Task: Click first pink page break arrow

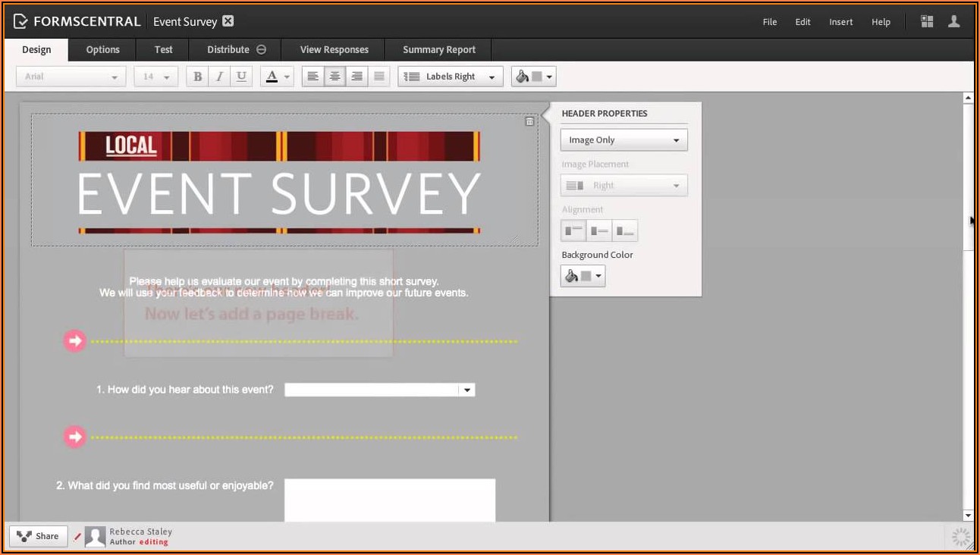Action: (74, 341)
